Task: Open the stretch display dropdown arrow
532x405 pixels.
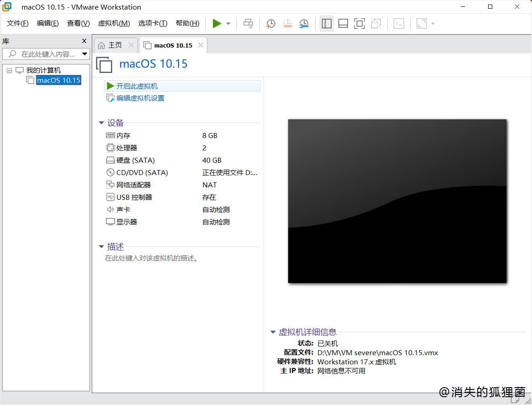Action: point(432,23)
